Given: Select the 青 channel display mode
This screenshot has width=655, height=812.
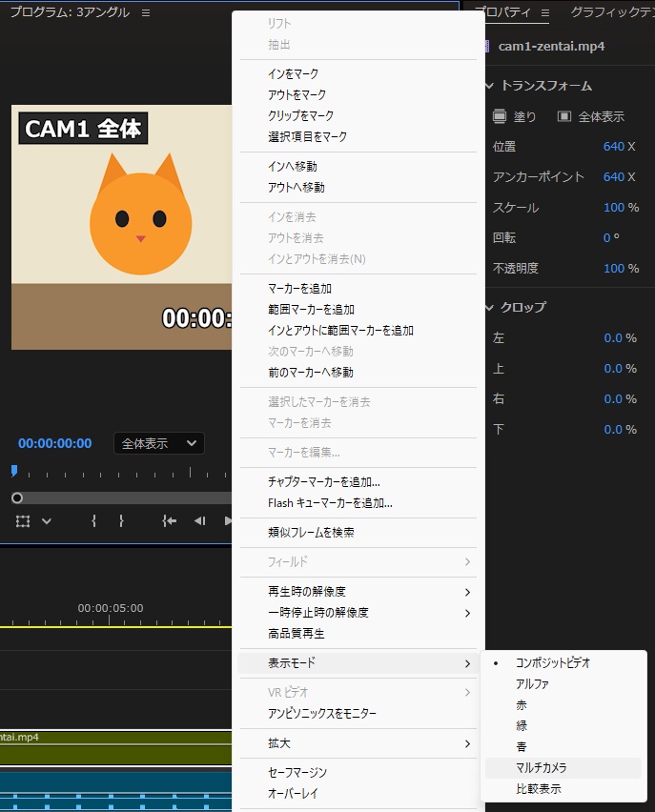Looking at the screenshot, I should tap(563, 747).
